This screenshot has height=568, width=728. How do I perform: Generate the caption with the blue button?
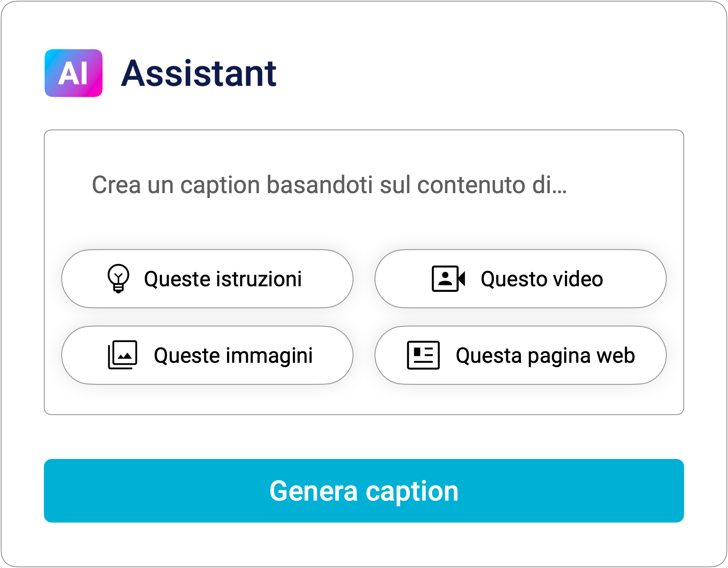click(364, 491)
